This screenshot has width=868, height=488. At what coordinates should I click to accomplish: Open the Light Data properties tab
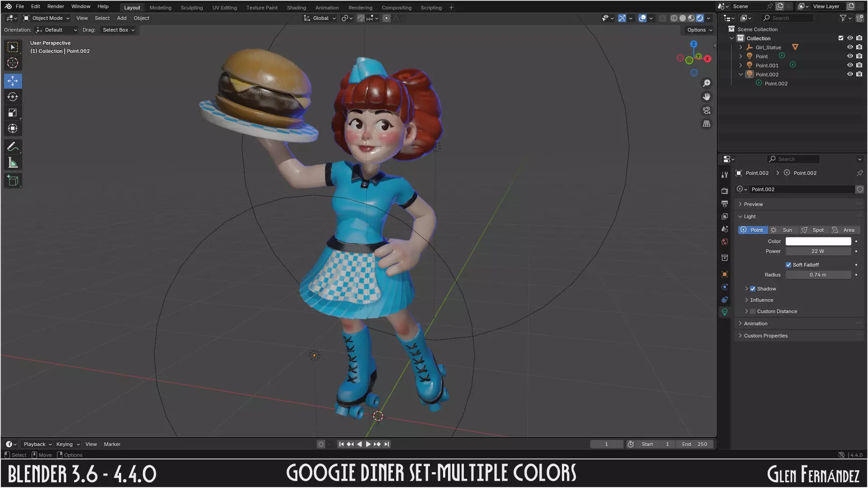pos(725,312)
